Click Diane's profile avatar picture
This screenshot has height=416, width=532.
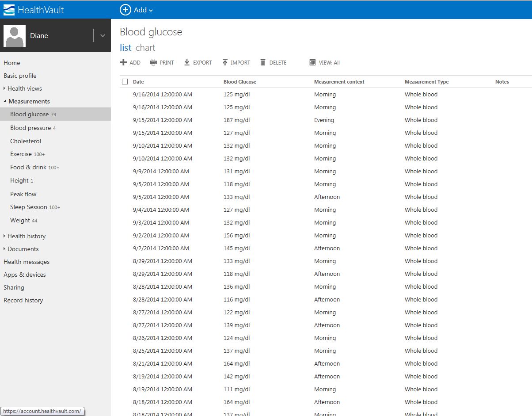click(x=14, y=36)
